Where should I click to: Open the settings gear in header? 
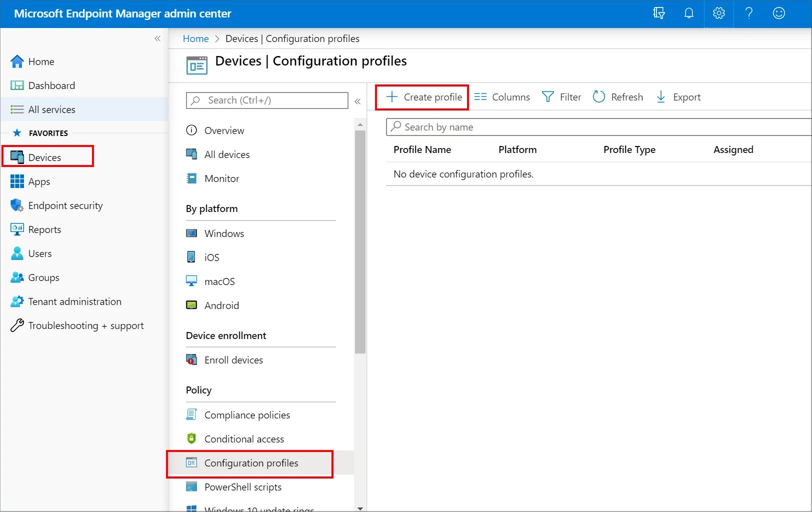719,13
